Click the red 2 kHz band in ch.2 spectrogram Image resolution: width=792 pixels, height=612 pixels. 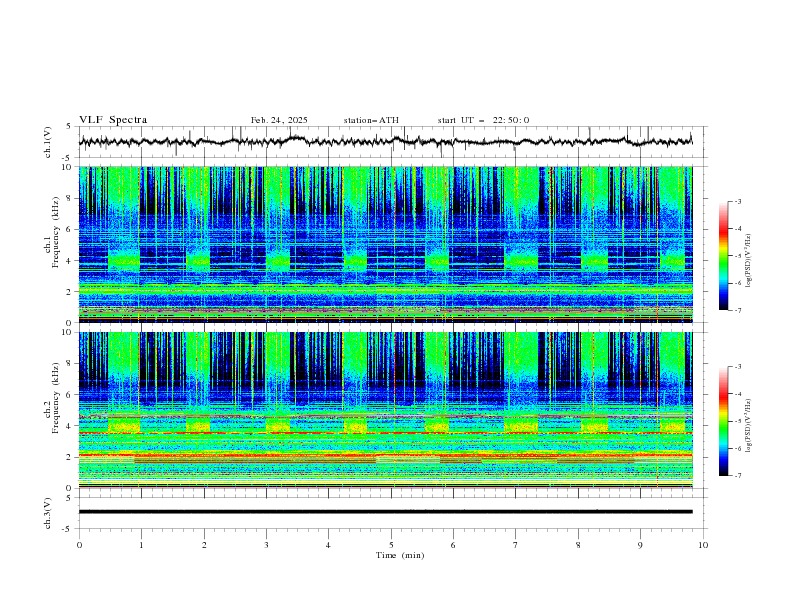click(385, 455)
